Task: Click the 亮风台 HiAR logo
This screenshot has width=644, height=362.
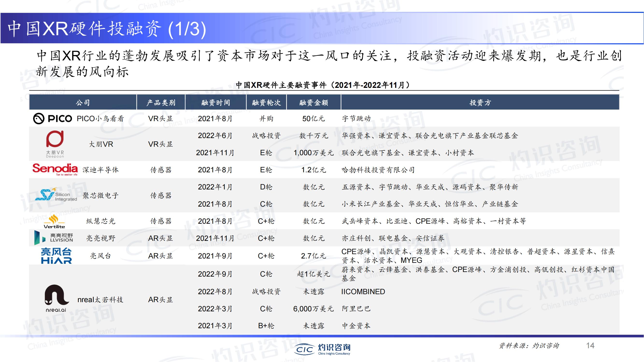Action: (56, 256)
